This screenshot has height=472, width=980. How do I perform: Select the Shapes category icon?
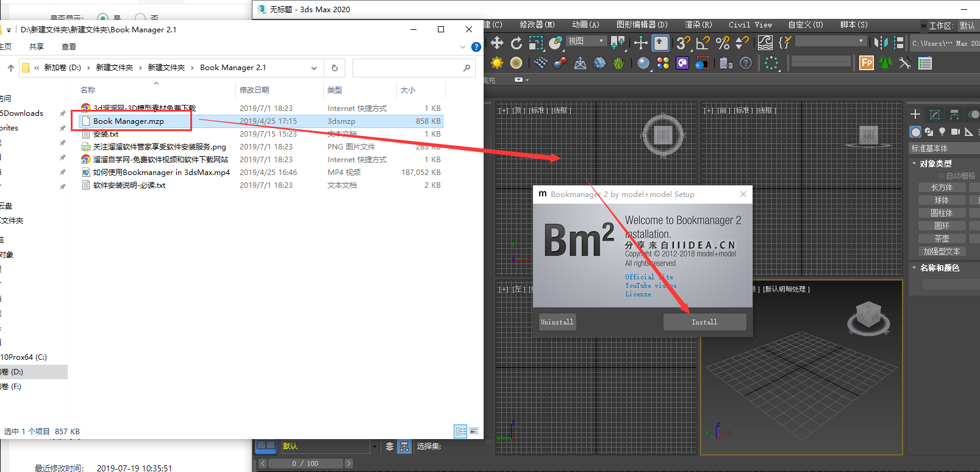(929, 132)
